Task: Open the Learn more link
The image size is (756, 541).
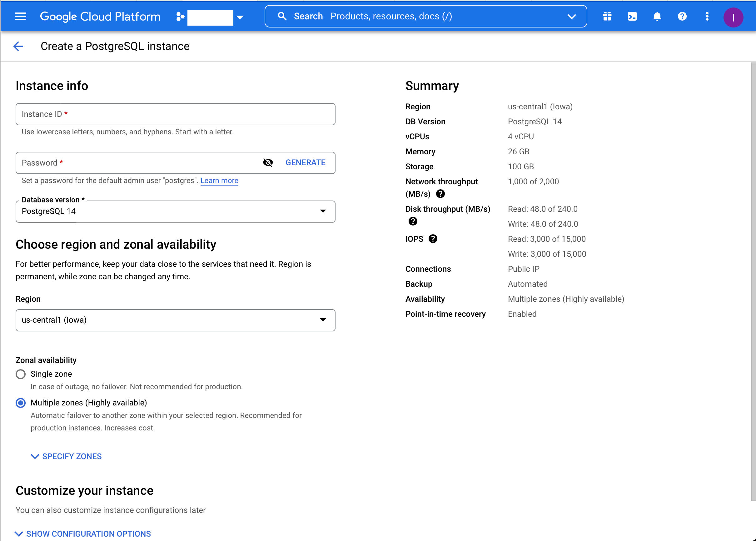Action: click(219, 181)
